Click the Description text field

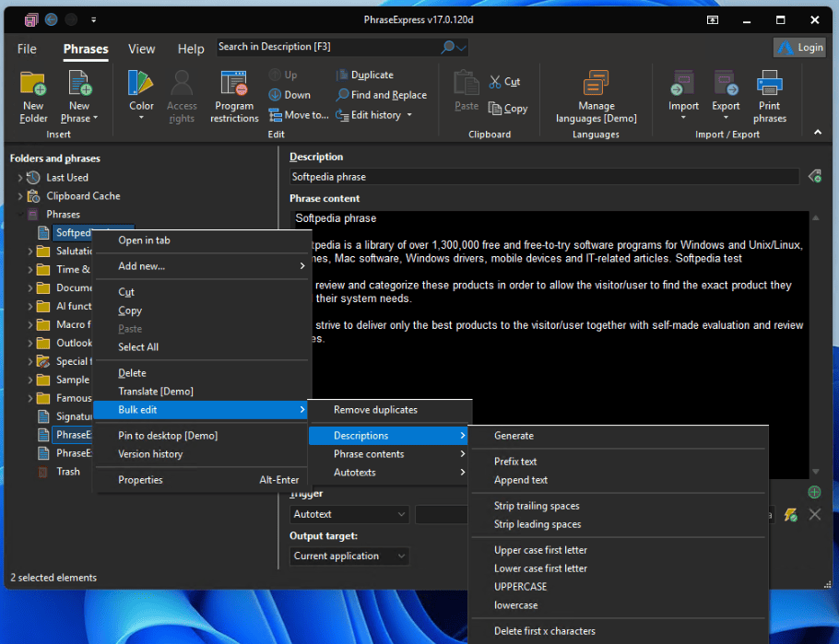[x=544, y=177]
